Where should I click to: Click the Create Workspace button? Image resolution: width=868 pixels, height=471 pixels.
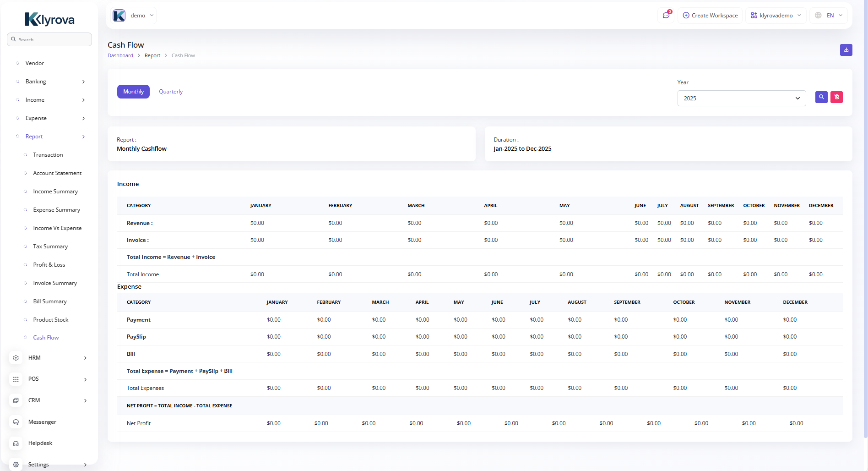click(710, 16)
